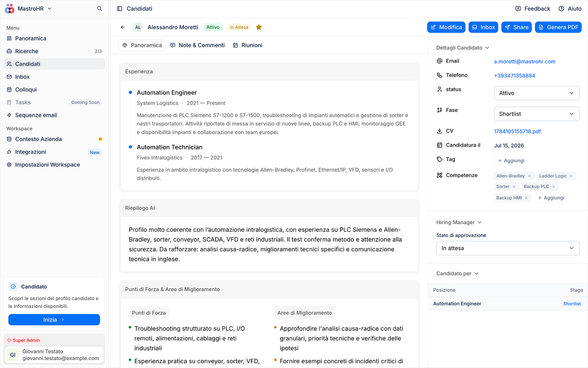Open Impostazioni Workspace in the sidebar
Screen dimensions: 588x368
[x=54, y=165]
